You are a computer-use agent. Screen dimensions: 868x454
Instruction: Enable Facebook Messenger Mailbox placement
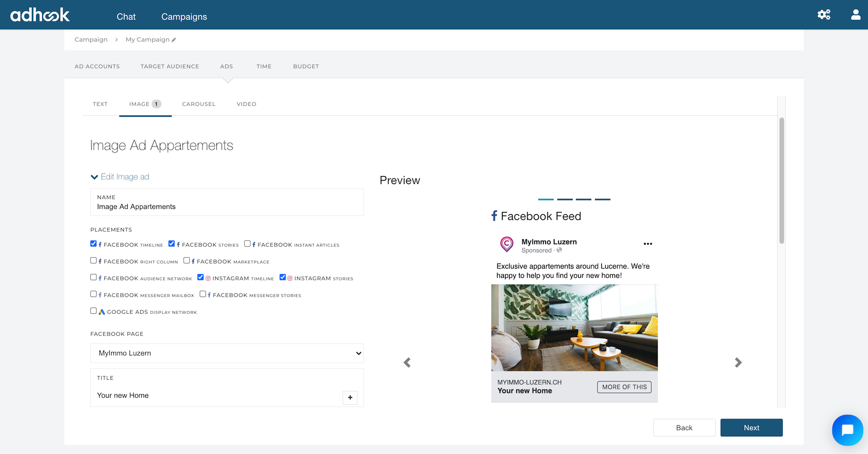(x=94, y=294)
